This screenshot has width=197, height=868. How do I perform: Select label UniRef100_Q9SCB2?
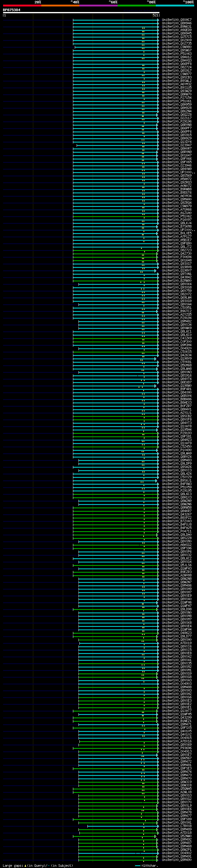click(177, 416)
